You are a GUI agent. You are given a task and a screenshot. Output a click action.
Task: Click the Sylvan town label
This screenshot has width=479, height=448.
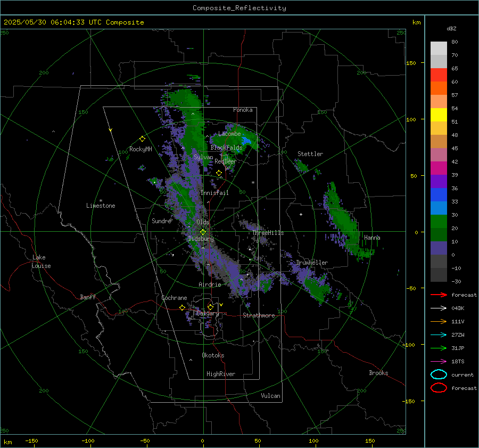(x=203, y=157)
